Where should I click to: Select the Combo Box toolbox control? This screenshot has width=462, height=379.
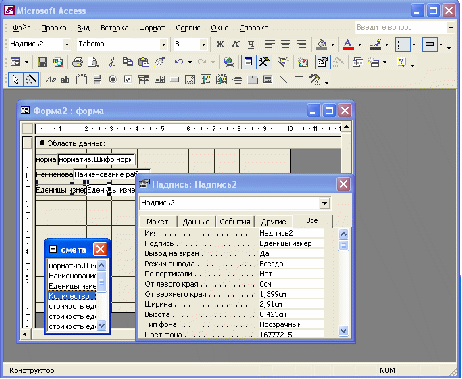[143, 80]
